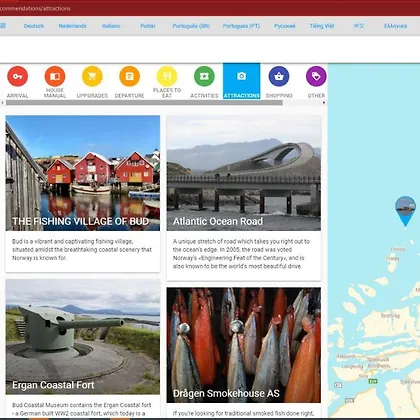Click the category bar horizontal scrollbar
The width and height of the screenshot is (420, 420).
pyautogui.click(x=144, y=103)
